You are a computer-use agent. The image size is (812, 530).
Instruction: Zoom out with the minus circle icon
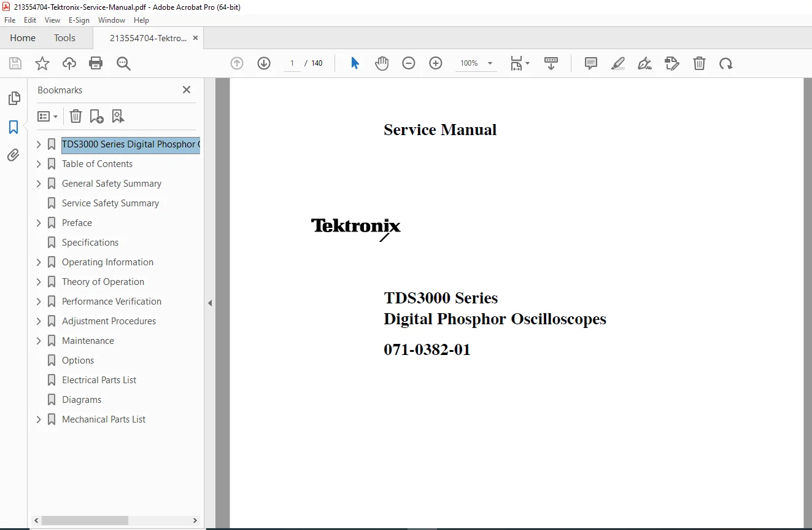[409, 63]
